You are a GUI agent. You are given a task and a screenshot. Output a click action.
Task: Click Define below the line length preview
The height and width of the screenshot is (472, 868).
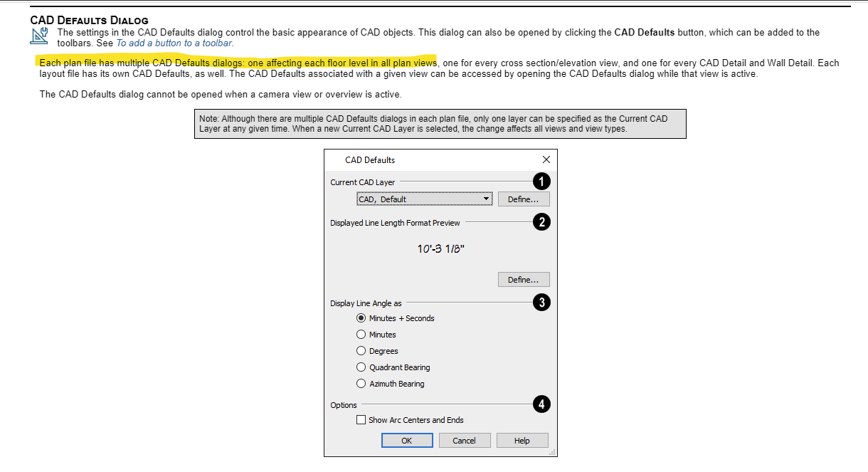(x=523, y=280)
